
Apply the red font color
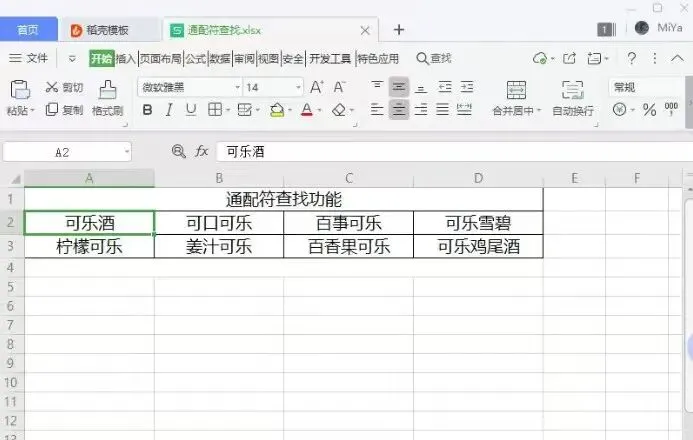pos(307,110)
